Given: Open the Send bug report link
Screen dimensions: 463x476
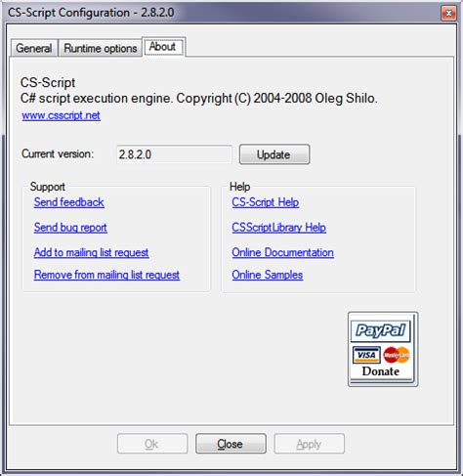Looking at the screenshot, I should 70,228.
